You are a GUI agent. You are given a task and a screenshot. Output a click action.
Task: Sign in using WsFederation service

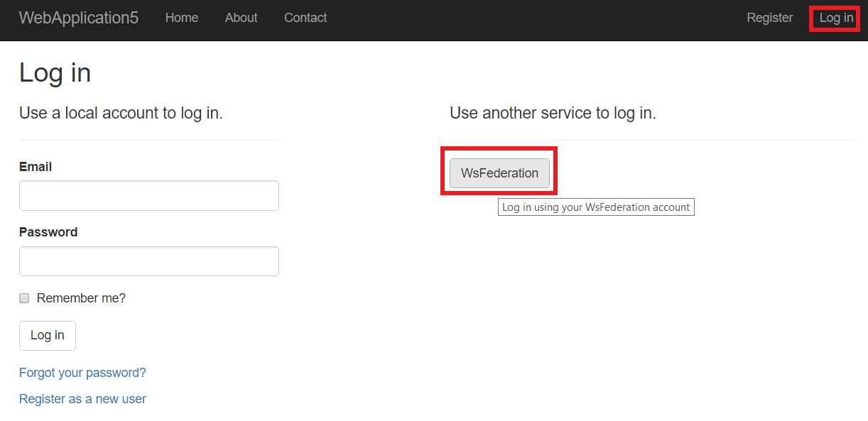click(x=499, y=173)
